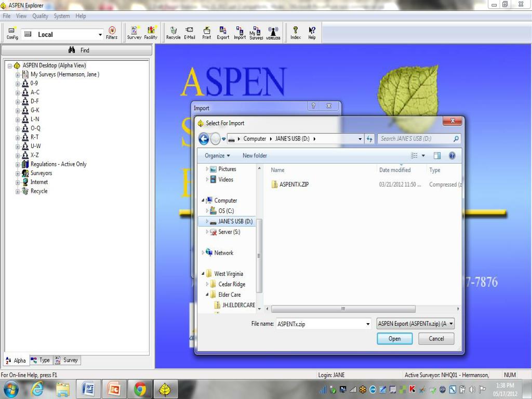The image size is (532, 399).
Task: Open the dialog help question icon
Action: point(452,156)
